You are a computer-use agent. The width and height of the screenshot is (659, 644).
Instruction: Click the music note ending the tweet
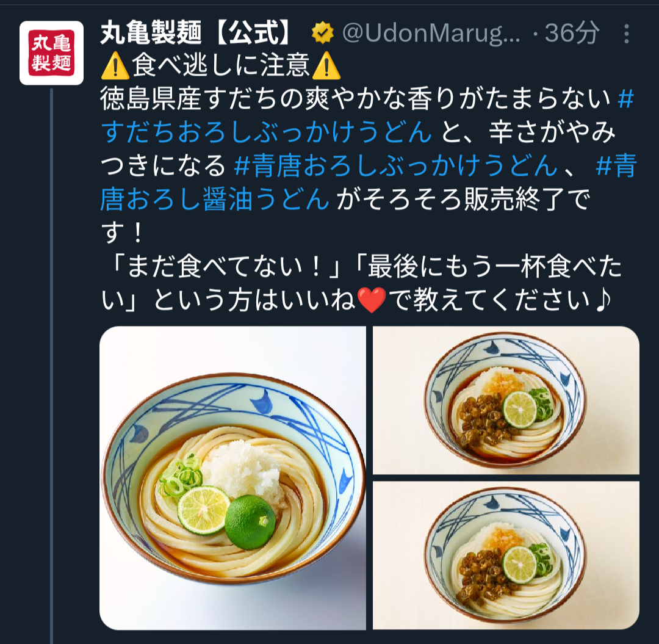pyautogui.click(x=603, y=300)
